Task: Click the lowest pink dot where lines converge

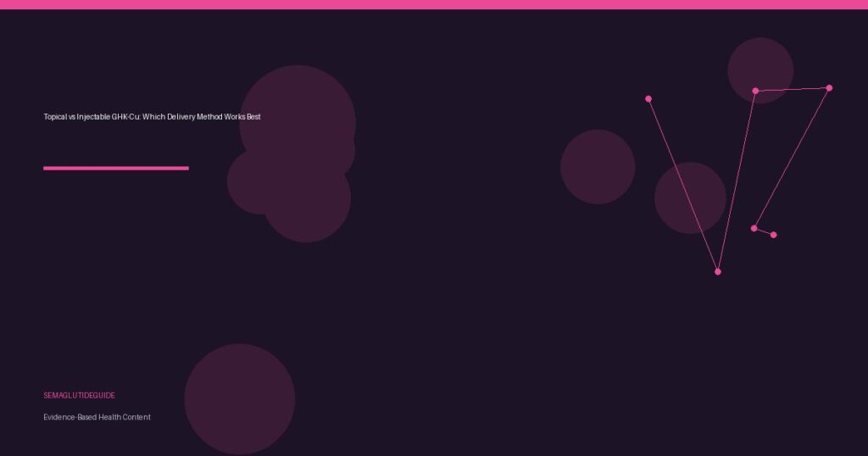Action: click(x=718, y=271)
